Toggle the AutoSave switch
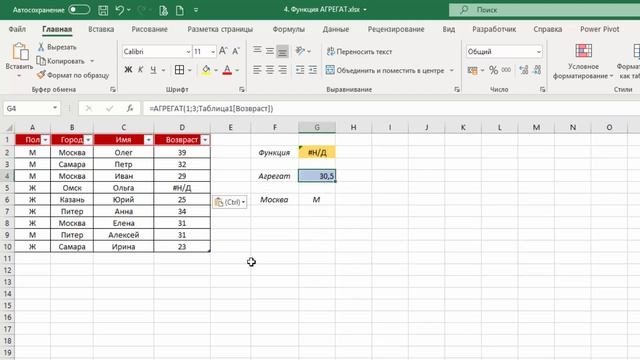Image resolution: width=640 pixels, height=360 pixels. tap(79, 9)
